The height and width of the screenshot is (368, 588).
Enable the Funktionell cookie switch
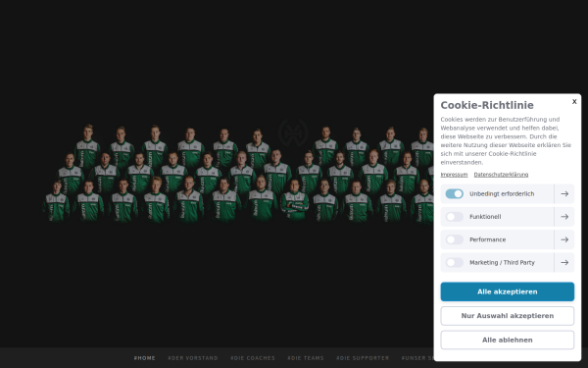(x=454, y=217)
